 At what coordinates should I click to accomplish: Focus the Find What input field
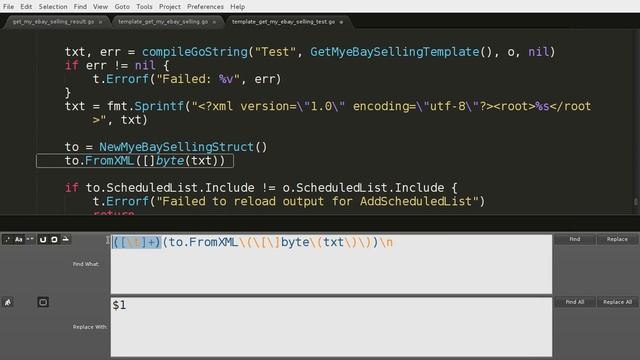click(331, 264)
